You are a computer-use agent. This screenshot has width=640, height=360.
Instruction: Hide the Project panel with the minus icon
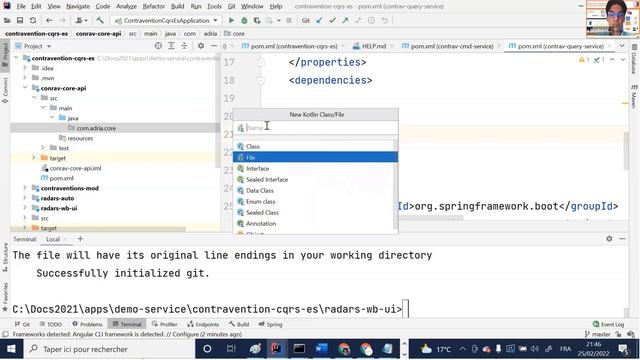(214, 46)
